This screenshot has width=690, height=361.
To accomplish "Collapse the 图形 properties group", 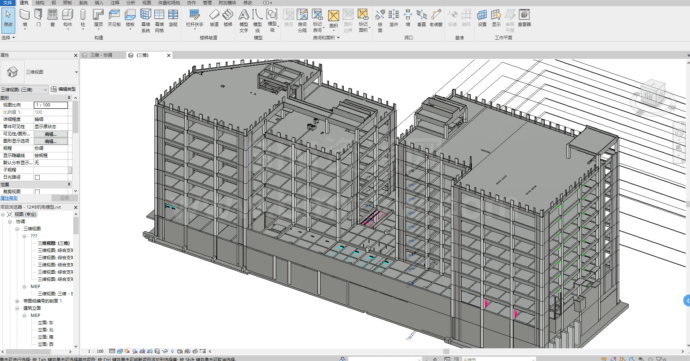I will (x=69, y=98).
